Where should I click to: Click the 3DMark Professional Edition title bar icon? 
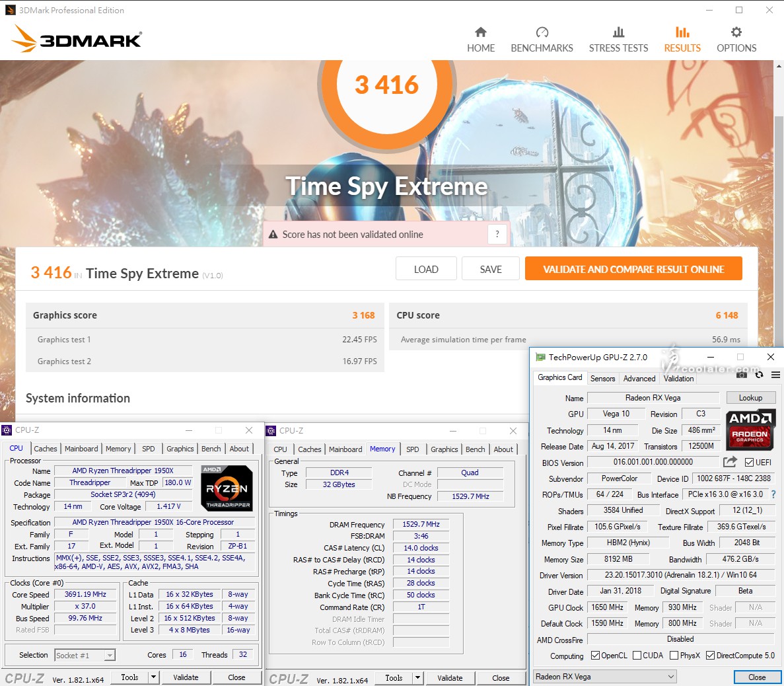click(10, 10)
